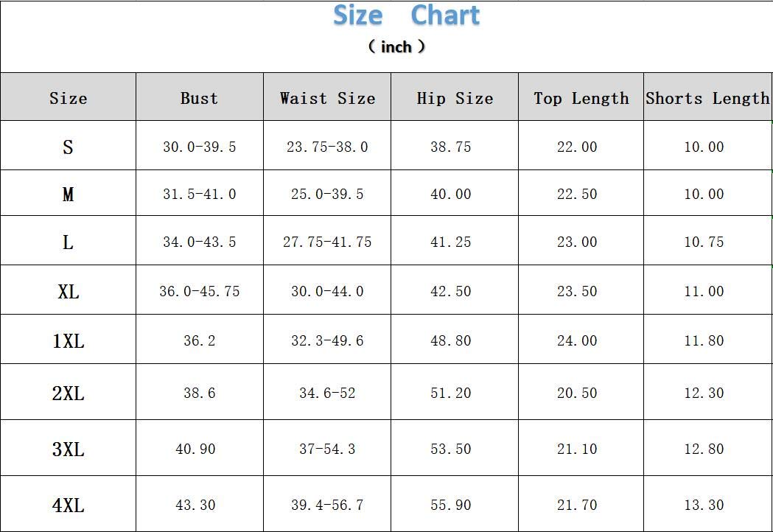The width and height of the screenshot is (773, 532).
Task: Click the "Size Chart" title
Action: 406,15
